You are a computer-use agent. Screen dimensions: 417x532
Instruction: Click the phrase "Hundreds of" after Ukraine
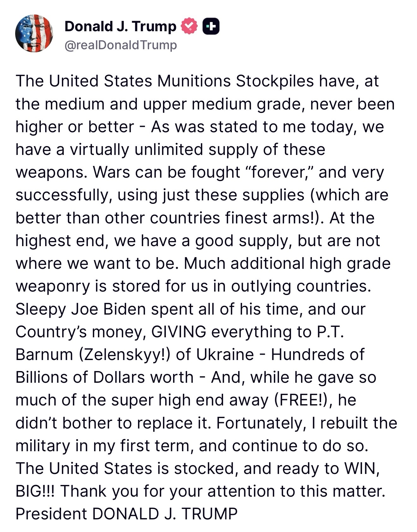[x=317, y=355]
